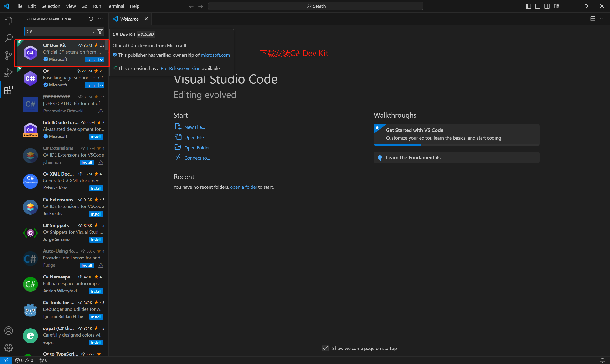Open the Accounts menu icon
Viewport: 610px width, 364px height.
(x=8, y=330)
